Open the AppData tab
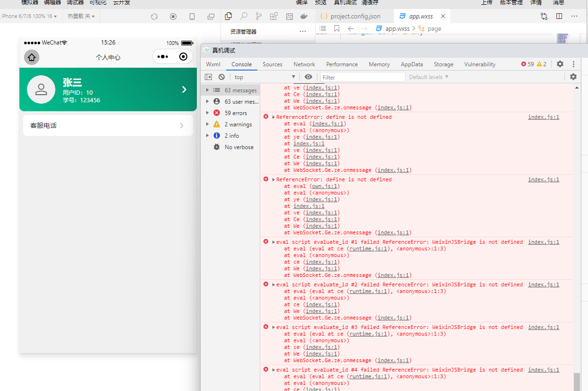This screenshot has width=588, height=391. 412,64
